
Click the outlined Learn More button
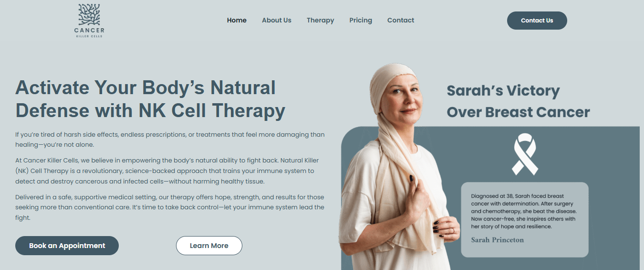209,246
